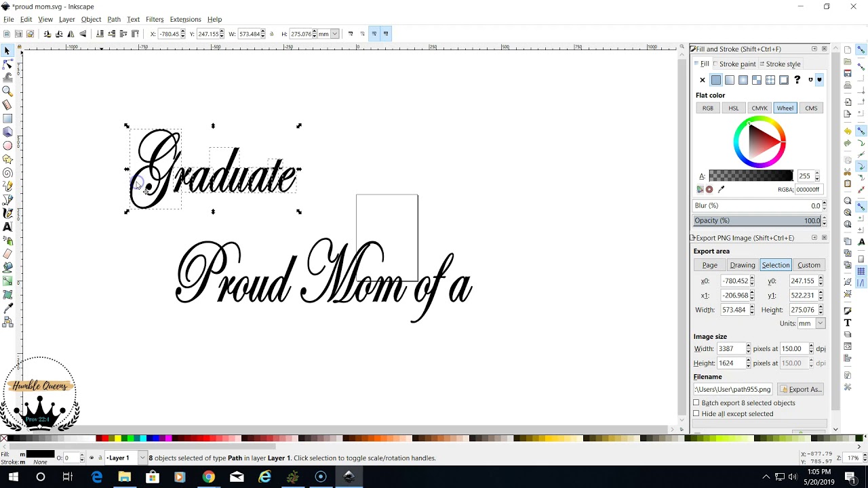
Task: Set export area to Page
Action: point(710,265)
